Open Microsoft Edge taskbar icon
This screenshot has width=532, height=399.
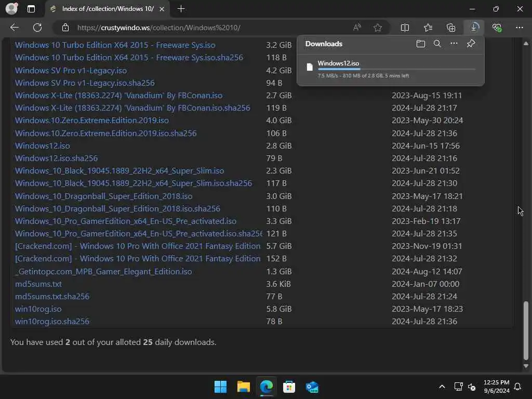(x=267, y=387)
